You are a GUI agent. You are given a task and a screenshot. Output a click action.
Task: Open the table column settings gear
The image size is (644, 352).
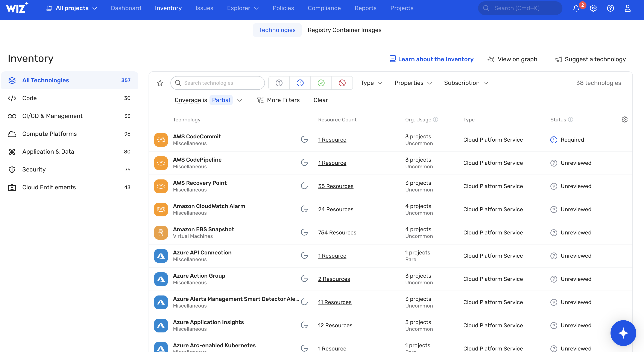624,119
